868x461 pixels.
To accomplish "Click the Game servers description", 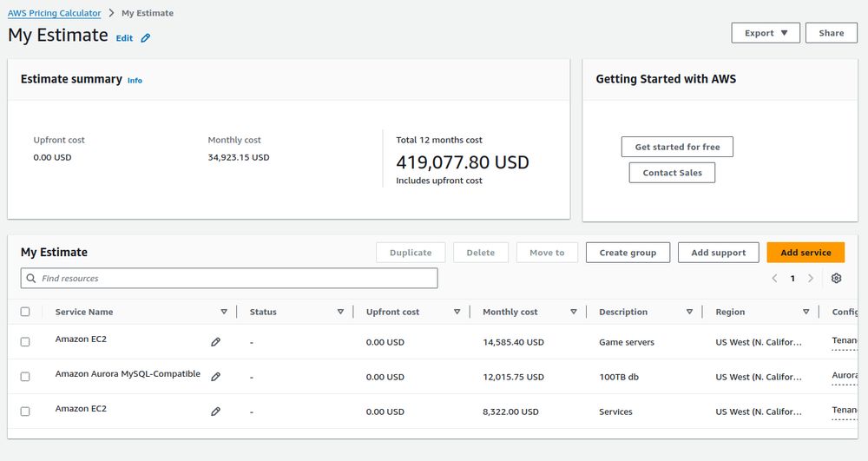I will click(627, 342).
